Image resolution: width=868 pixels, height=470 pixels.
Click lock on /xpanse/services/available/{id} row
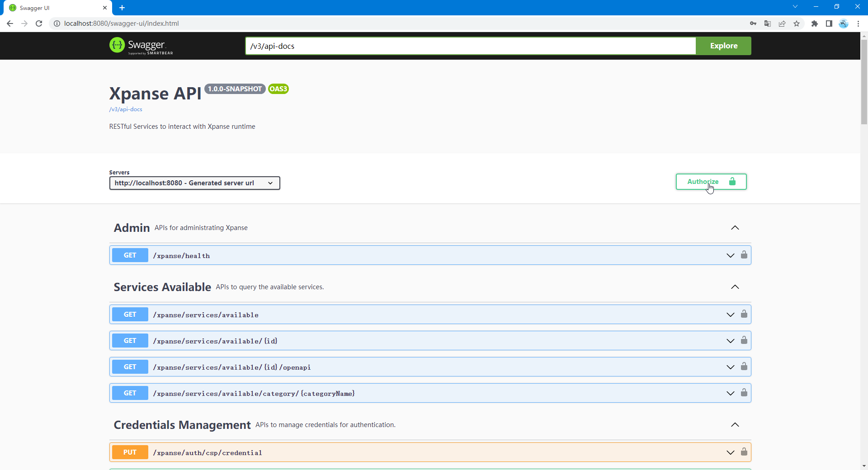click(744, 340)
